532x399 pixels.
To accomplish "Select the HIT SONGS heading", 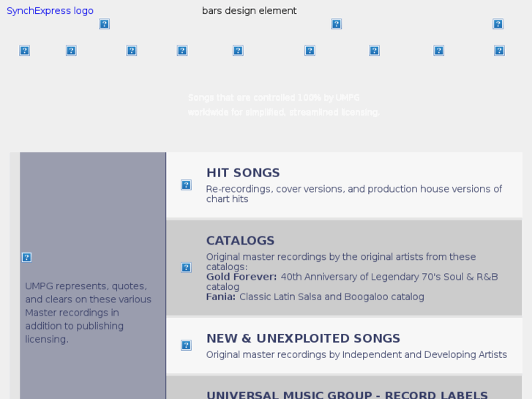I will click(243, 173).
